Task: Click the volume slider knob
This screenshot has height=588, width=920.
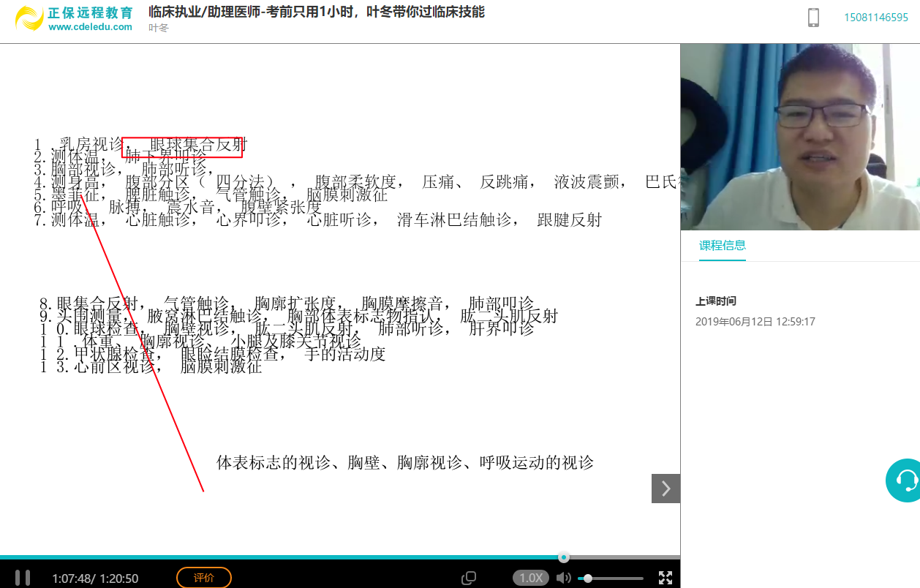Action: (x=587, y=578)
